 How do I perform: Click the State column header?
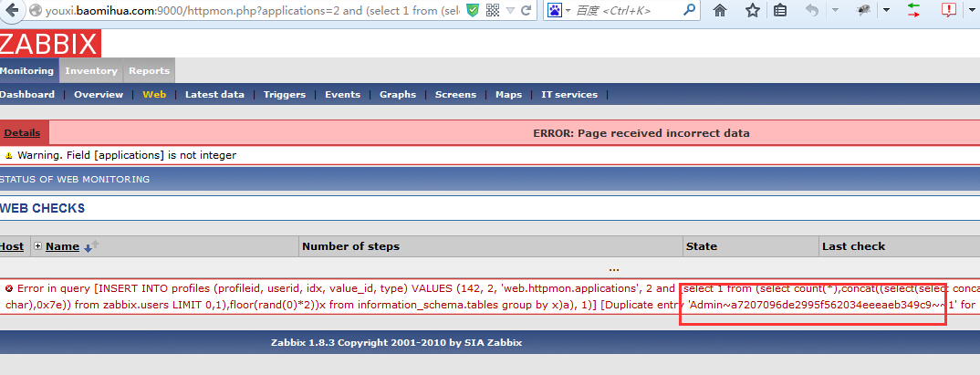coord(702,246)
